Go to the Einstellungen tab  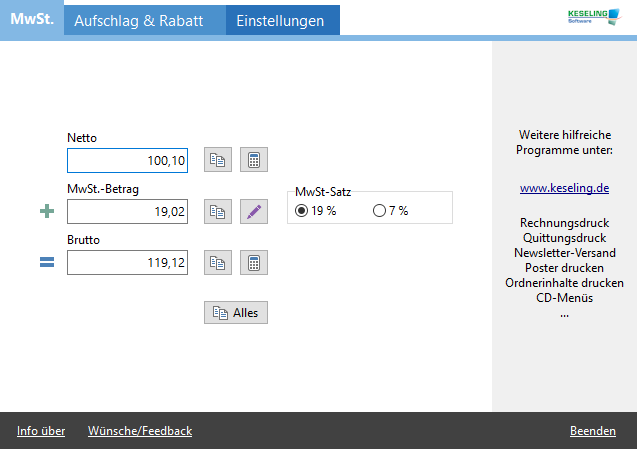pyautogui.click(x=282, y=20)
